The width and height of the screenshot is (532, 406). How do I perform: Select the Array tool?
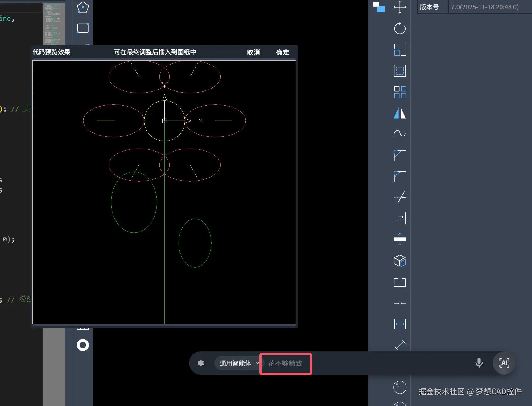(399, 92)
